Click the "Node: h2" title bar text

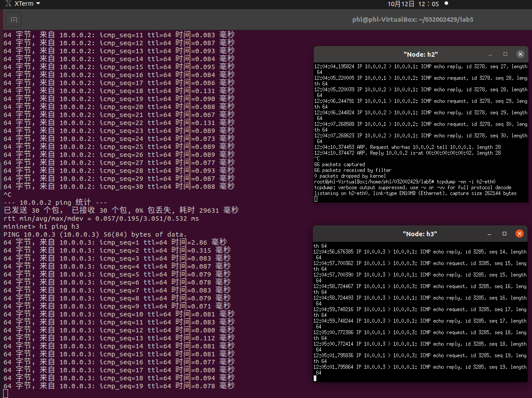pyautogui.click(x=420, y=54)
